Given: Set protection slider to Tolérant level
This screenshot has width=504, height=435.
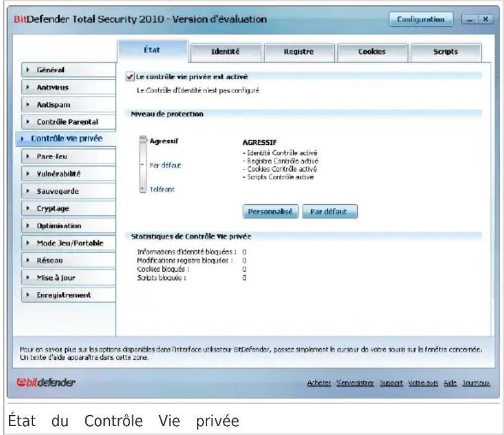Looking at the screenshot, I should [x=162, y=190].
